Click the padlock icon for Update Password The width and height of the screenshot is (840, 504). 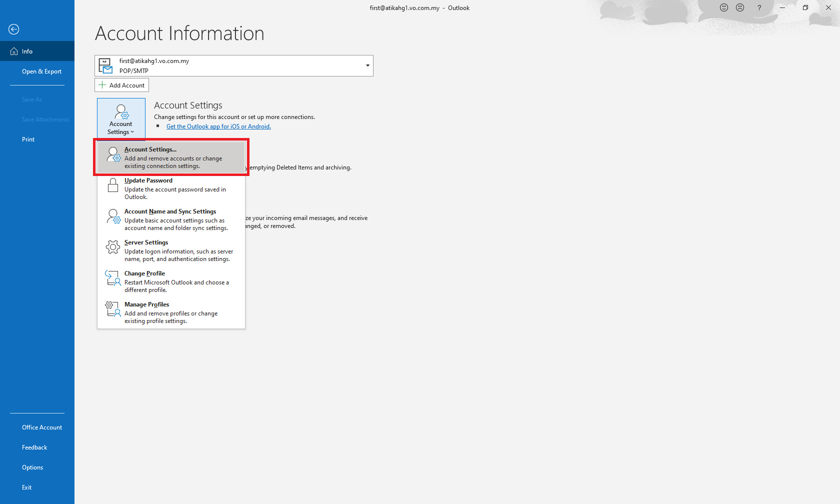113,185
